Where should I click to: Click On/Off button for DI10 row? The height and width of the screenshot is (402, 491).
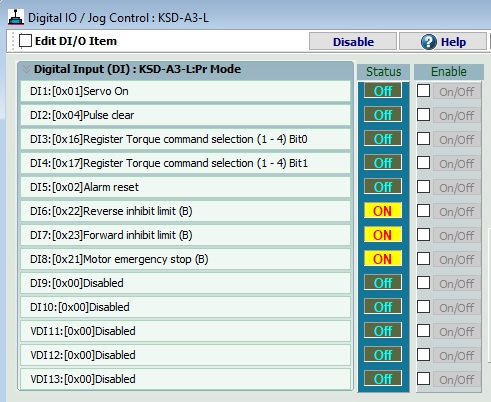(x=457, y=307)
